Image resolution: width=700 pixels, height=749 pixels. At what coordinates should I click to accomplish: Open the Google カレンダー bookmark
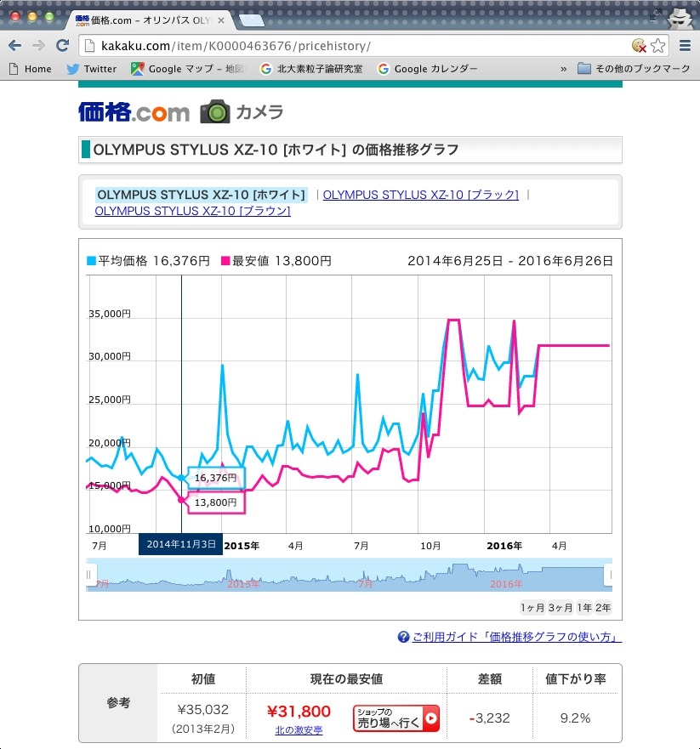(427, 69)
